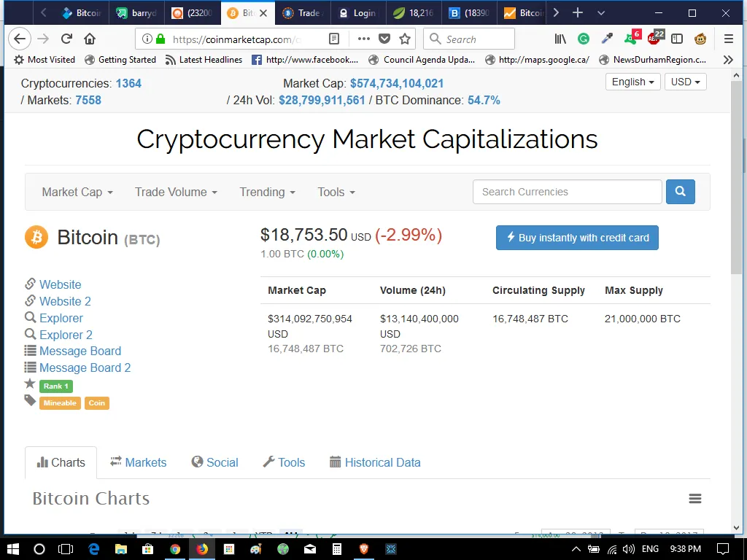Click the page vertical scrollbar thumb
Screen dimensions: 747x560
pos(737,176)
